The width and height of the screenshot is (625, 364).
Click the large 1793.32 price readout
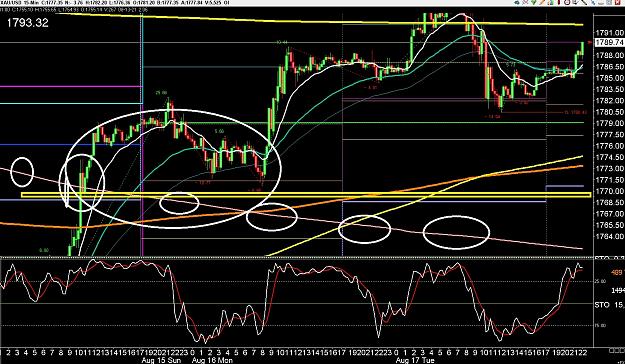point(27,23)
